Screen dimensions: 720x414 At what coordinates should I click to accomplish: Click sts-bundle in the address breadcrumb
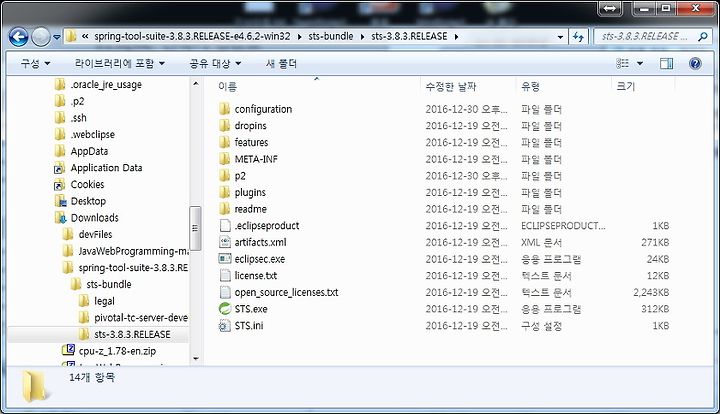tap(331, 36)
